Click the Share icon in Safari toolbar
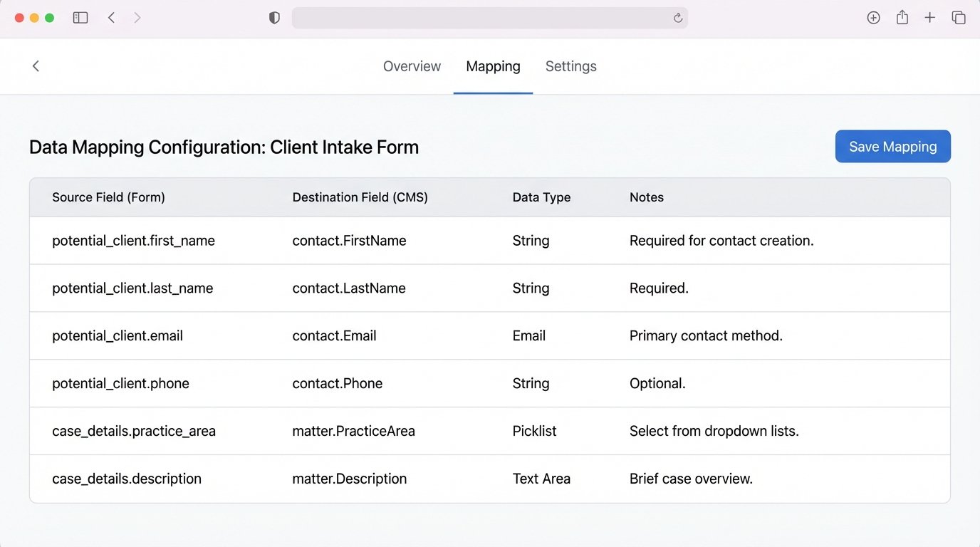Screen dimensions: 980x547 902,17
